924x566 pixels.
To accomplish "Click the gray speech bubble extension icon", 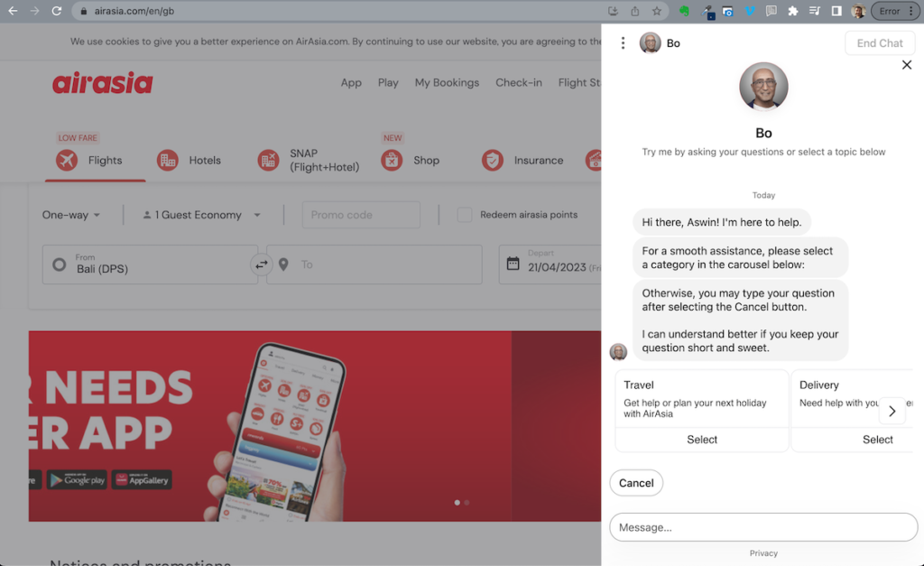I will point(771,11).
